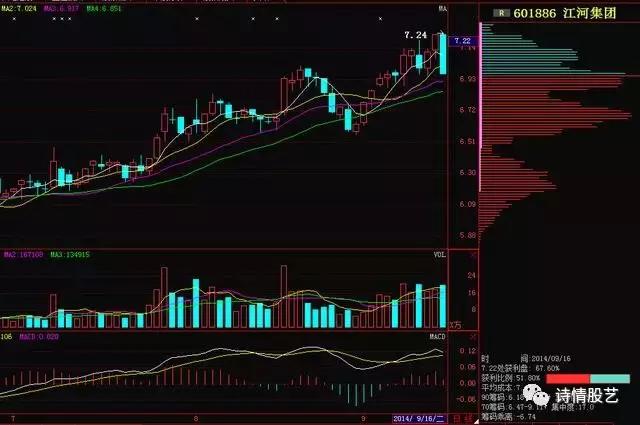The image size is (640, 425).
Task: Select the 2014/9/16 date marker on time axis
Action: pyautogui.click(x=419, y=418)
